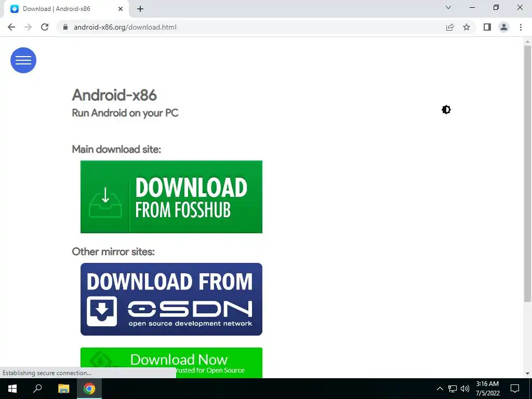Open the Windows Start menu

click(12, 389)
